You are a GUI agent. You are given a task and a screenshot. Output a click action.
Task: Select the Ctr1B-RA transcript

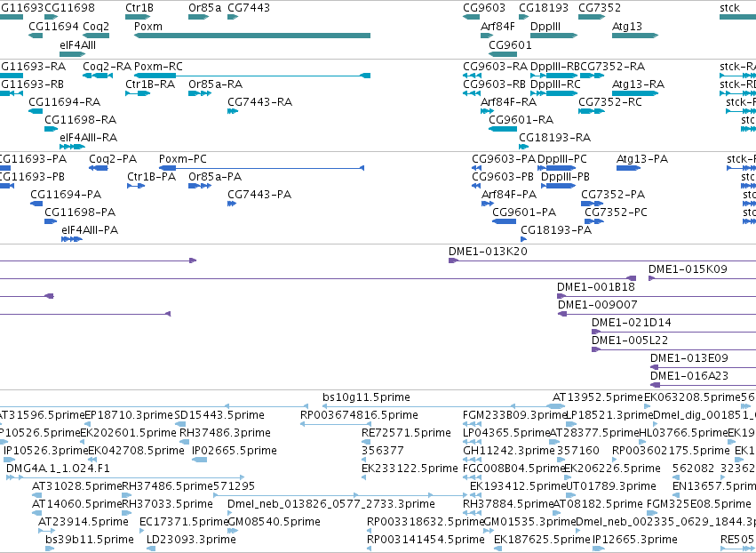[138, 93]
